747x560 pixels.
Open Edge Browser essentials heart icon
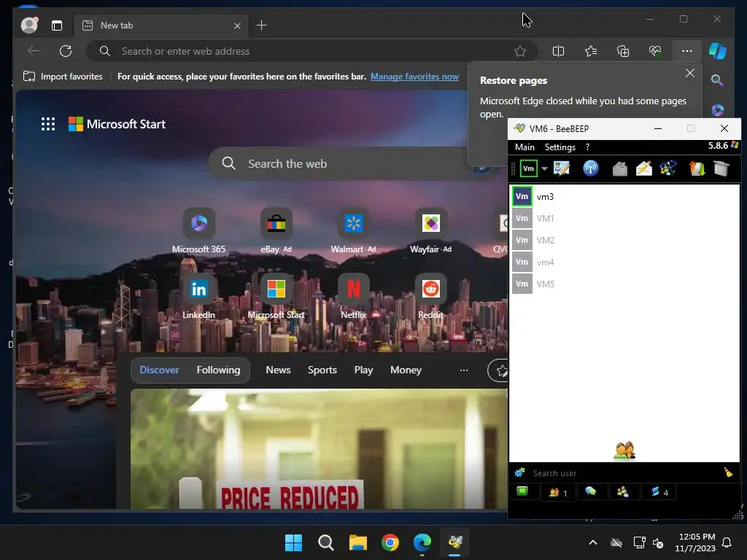(655, 51)
